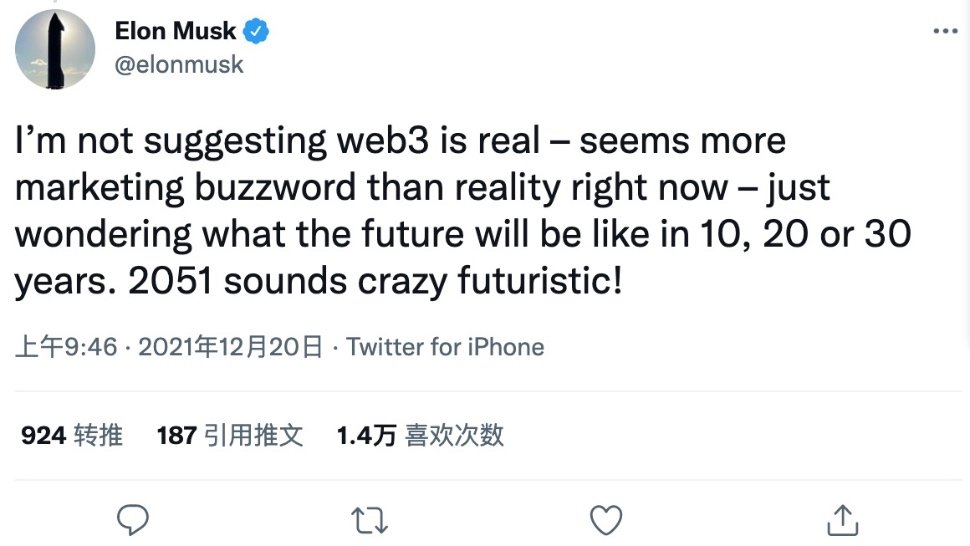Open the three-dot more options menu
Screen dimensions: 970x546
[x=944, y=32]
